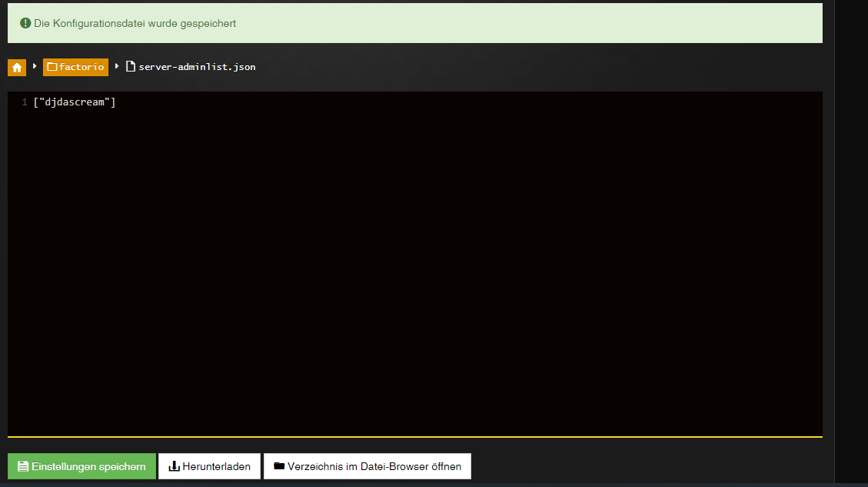This screenshot has height=487, width=868.
Task: Click the breadcrumb arrow after home icon
Action: (35, 66)
